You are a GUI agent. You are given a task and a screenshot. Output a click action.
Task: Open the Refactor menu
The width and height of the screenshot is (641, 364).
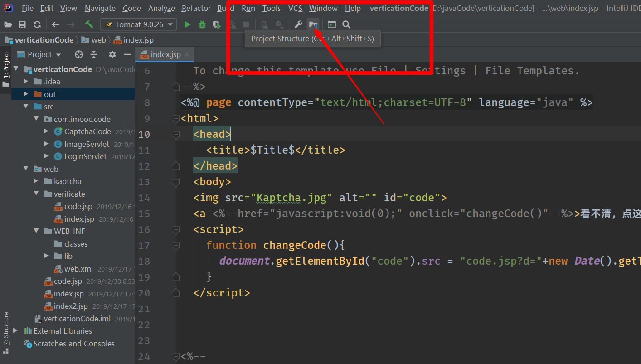pyautogui.click(x=196, y=8)
